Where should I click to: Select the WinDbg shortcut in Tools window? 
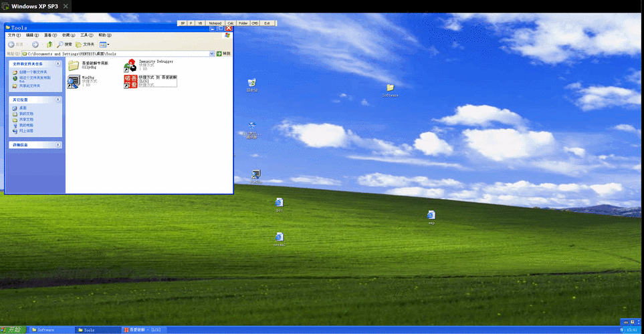click(74, 81)
